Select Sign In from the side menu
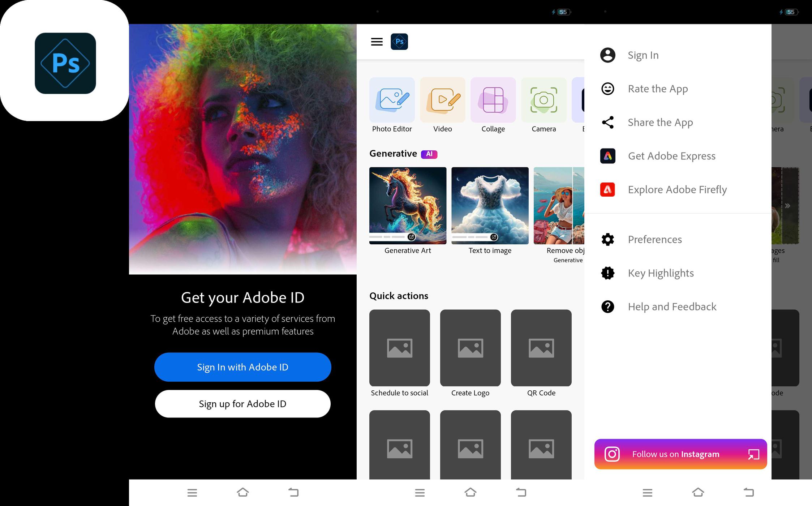This screenshot has height=506, width=812. 643,55
